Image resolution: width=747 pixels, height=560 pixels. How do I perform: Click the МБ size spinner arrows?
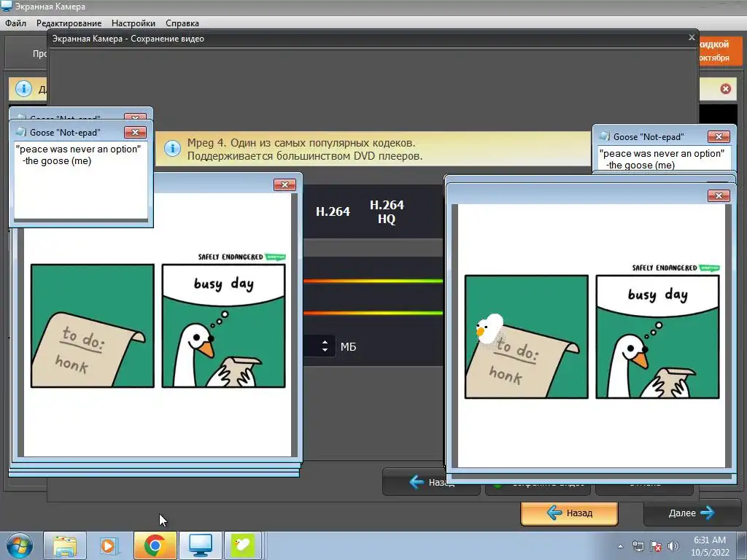pos(325,346)
